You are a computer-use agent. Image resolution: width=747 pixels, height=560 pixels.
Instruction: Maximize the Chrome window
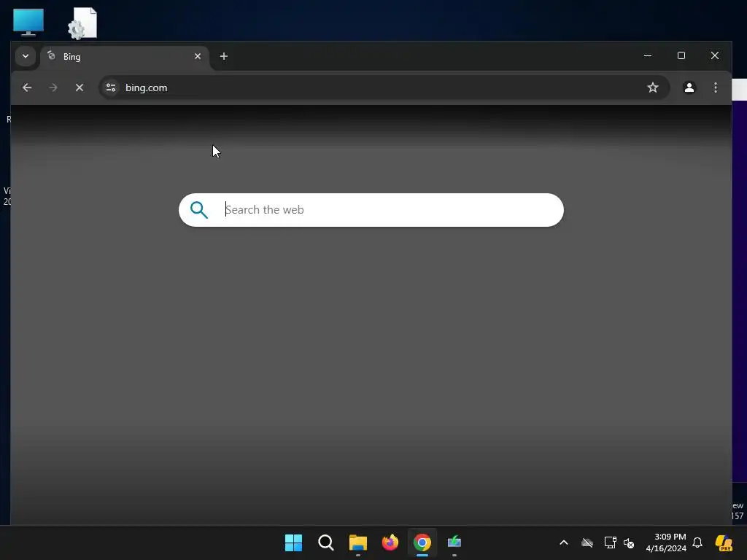pyautogui.click(x=681, y=55)
